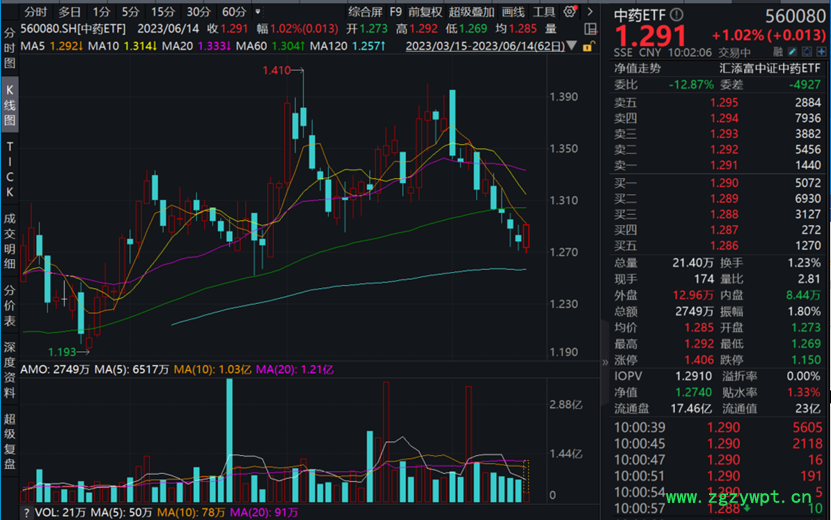Open the 工具 tools menu
This screenshot has width=831, height=520.
point(544,12)
